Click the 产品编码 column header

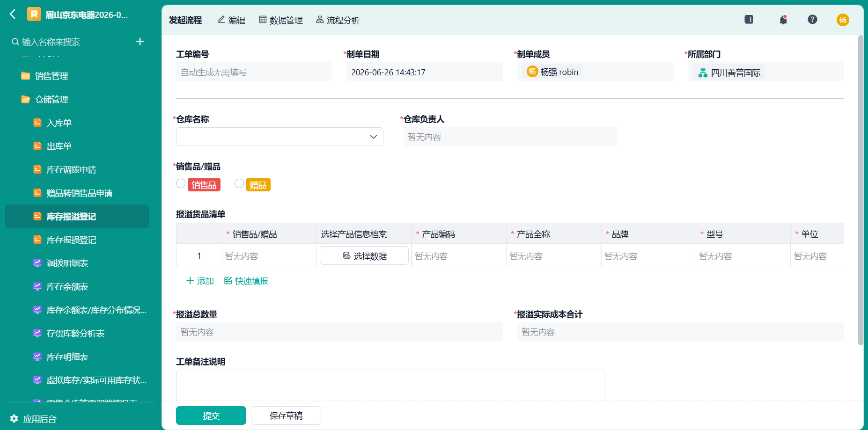[459, 233]
